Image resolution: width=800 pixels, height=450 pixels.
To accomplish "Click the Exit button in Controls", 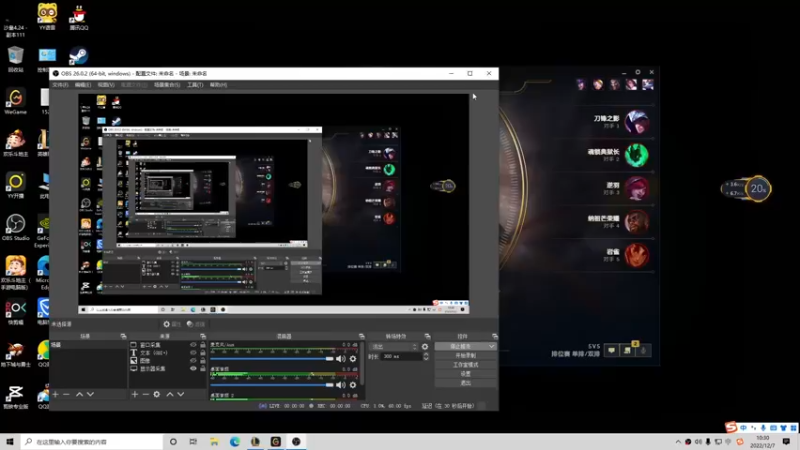I will tap(465, 383).
